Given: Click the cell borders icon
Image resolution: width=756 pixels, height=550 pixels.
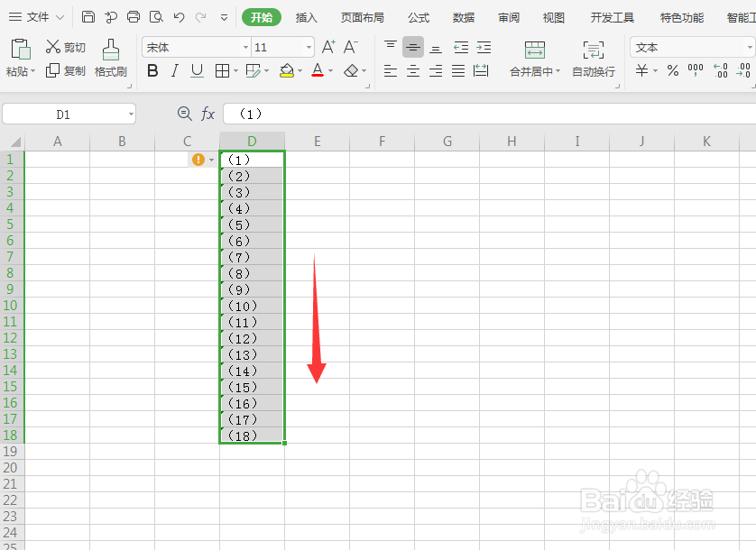Looking at the screenshot, I should tap(222, 71).
